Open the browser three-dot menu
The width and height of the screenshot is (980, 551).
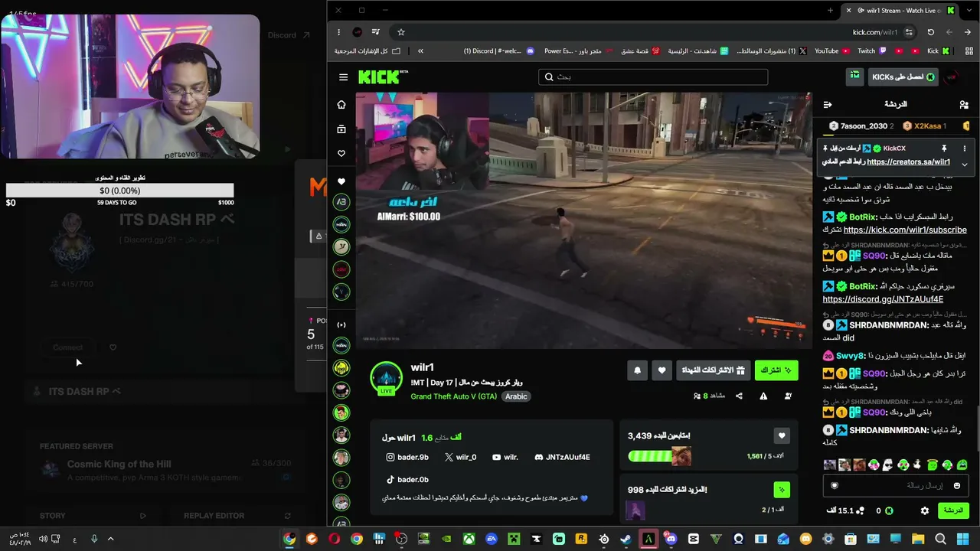(x=338, y=32)
